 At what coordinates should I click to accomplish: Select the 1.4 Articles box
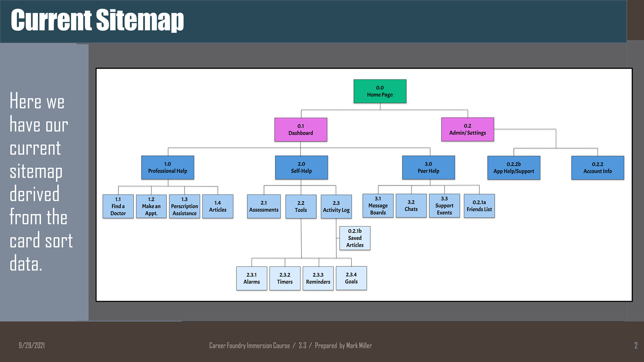click(218, 206)
